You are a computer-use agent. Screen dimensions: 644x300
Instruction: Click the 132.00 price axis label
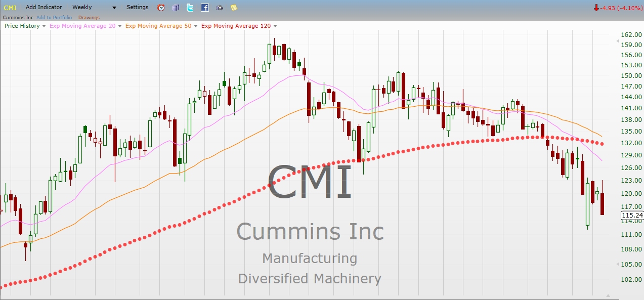click(x=630, y=144)
